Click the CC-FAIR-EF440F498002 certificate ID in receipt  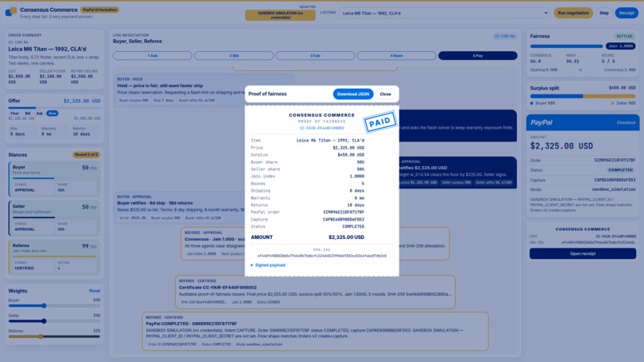pos(321,128)
